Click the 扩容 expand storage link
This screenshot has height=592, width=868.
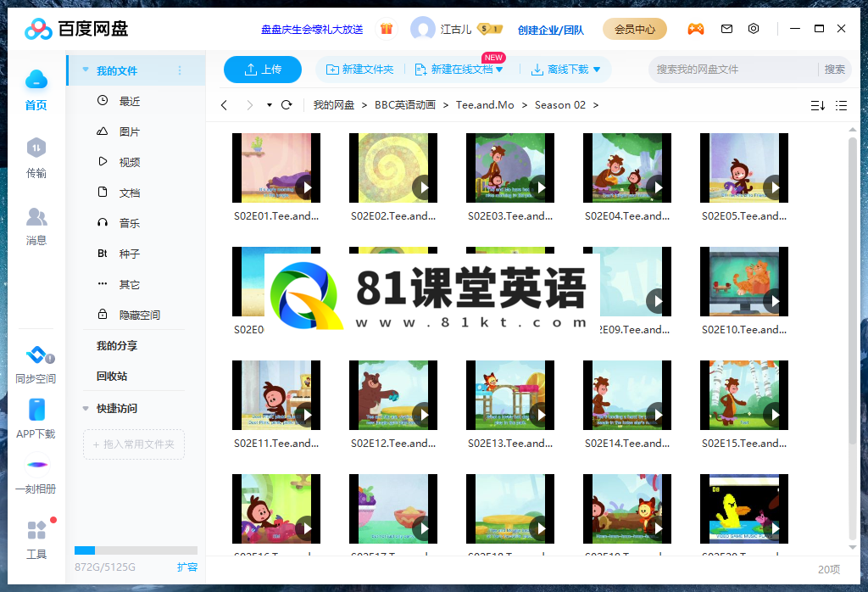(187, 567)
